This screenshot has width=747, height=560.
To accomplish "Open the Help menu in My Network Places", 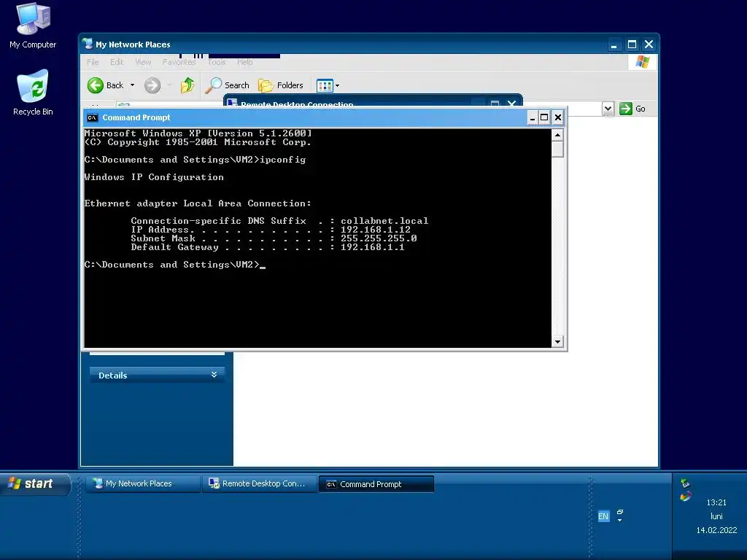I will click(245, 62).
